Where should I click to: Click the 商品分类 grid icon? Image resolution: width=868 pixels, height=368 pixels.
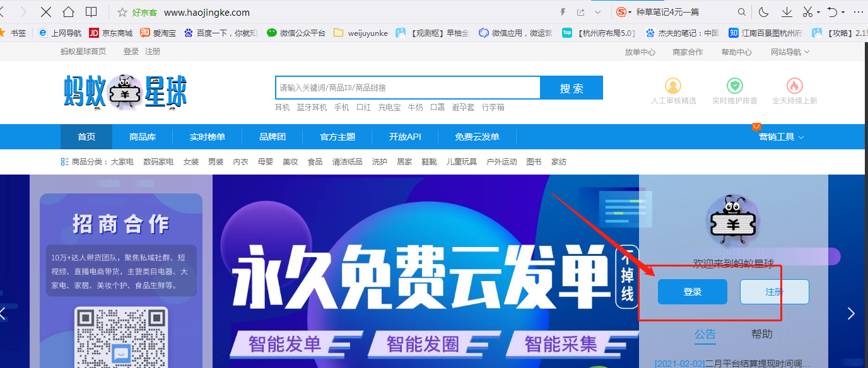coord(64,162)
